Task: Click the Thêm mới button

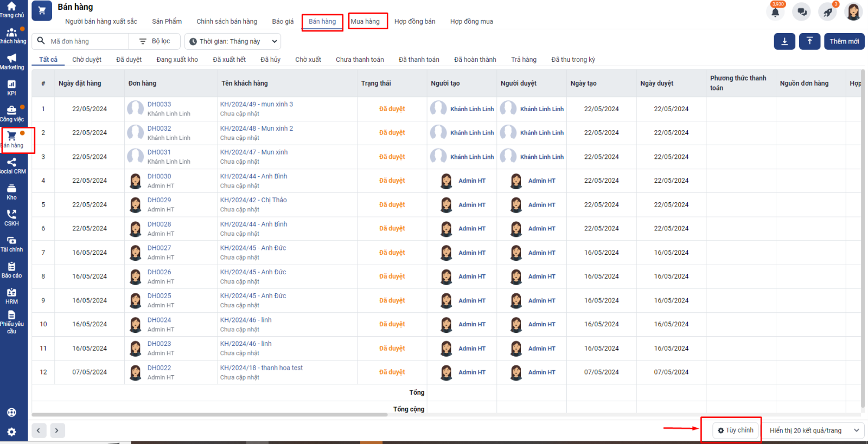Action: (x=844, y=41)
